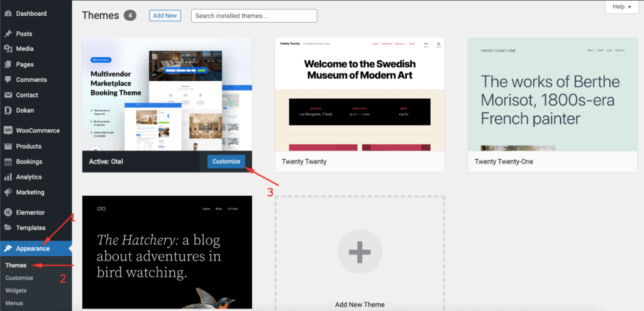Click the Add New button

[165, 16]
